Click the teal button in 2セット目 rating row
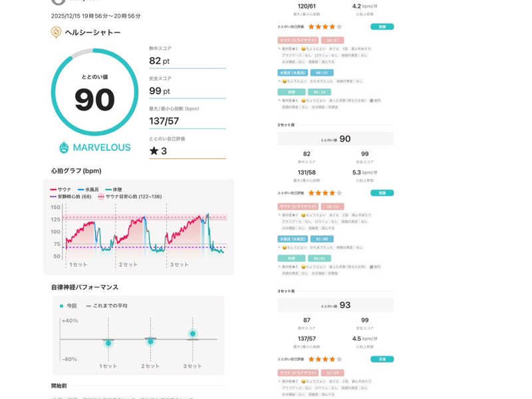 pos(382,193)
